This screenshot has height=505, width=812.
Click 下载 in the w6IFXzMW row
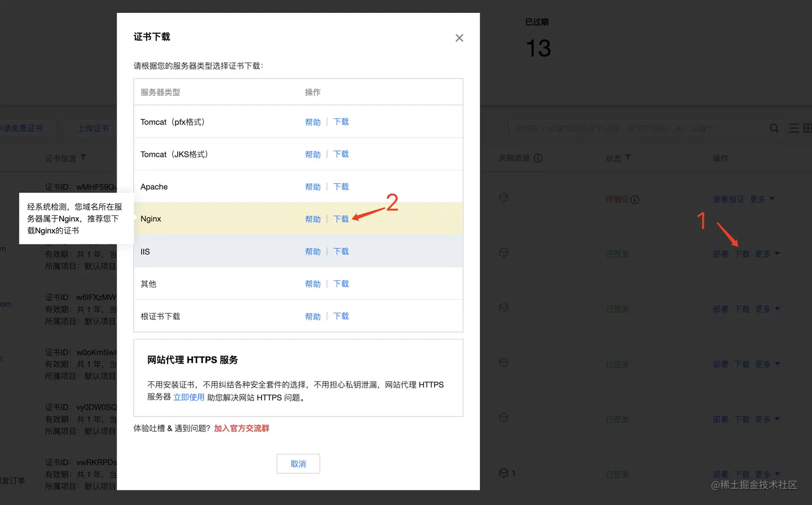coord(742,309)
